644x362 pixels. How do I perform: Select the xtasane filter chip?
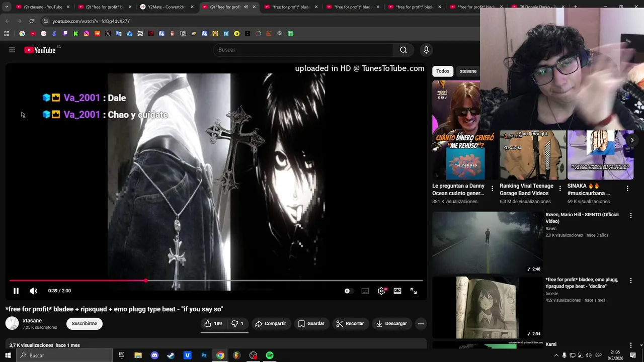click(468, 71)
